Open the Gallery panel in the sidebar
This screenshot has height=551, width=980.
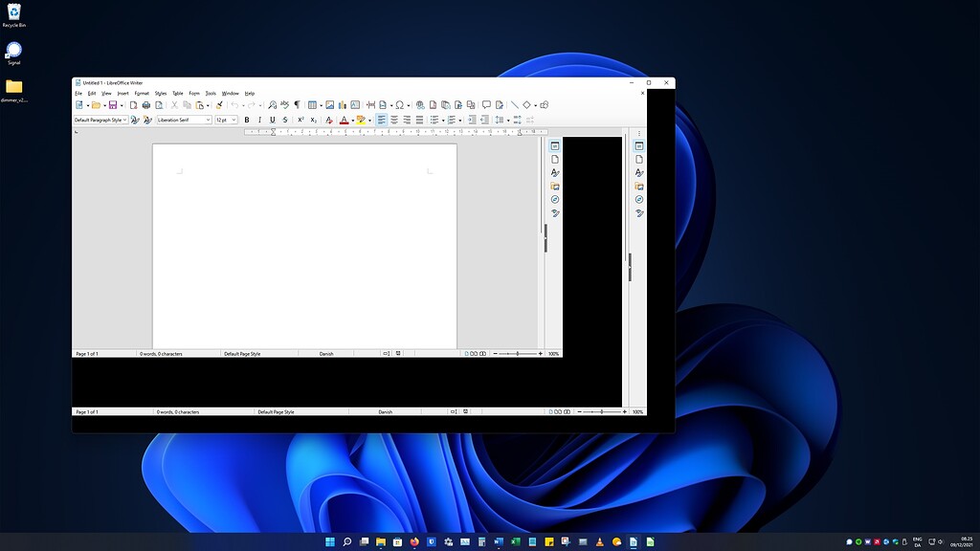pos(556,187)
